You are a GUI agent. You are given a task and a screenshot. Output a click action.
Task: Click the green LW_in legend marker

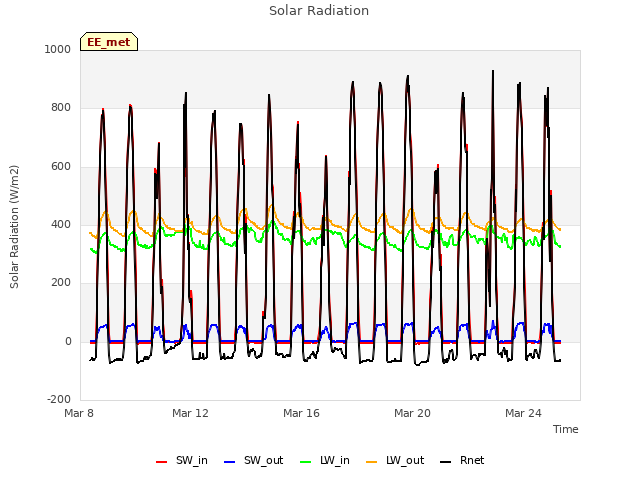pyautogui.click(x=306, y=462)
